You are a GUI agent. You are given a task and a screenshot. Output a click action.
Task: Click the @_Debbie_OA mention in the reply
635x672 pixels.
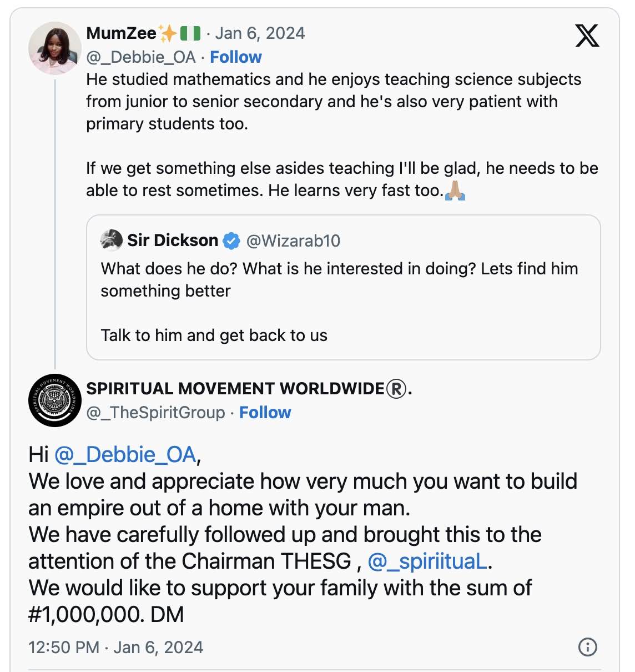click(x=125, y=455)
